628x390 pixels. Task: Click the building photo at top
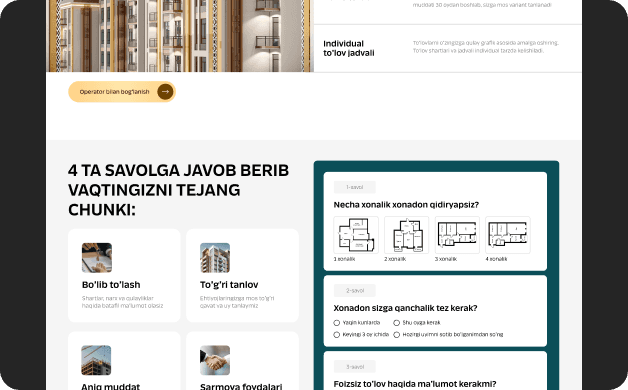click(180, 36)
